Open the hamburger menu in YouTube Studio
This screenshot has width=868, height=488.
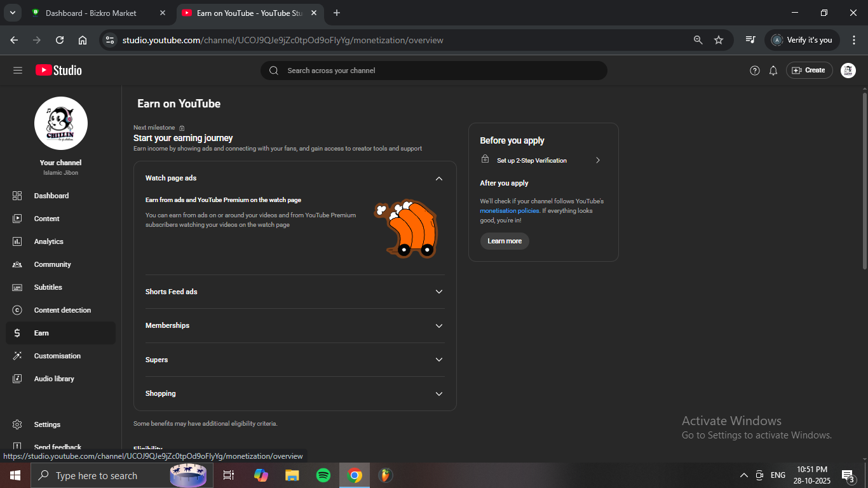(17, 71)
